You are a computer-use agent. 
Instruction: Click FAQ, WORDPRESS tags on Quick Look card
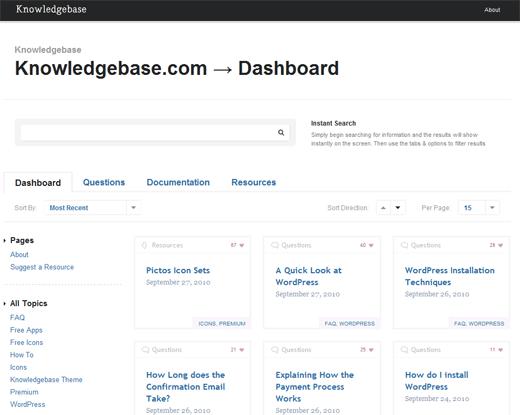[x=350, y=324]
